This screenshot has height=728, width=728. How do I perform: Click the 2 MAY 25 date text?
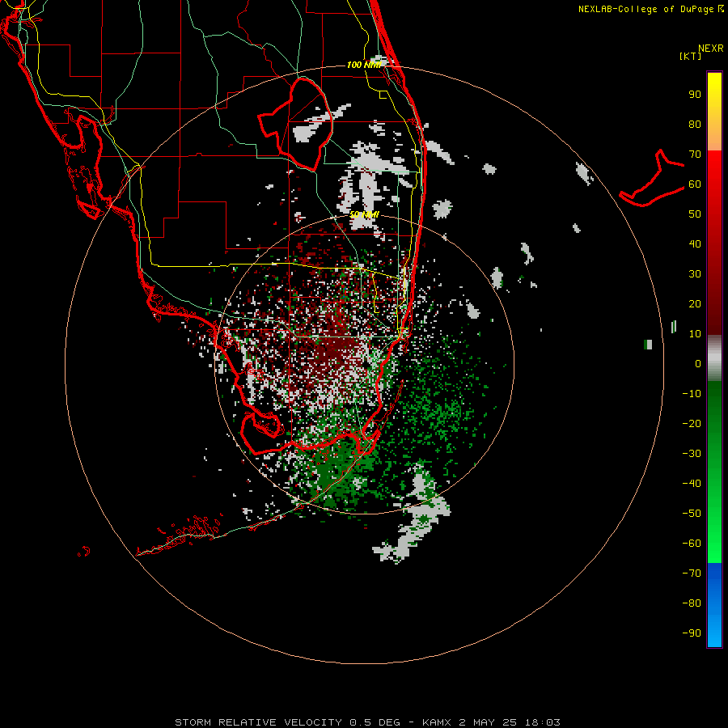click(488, 722)
